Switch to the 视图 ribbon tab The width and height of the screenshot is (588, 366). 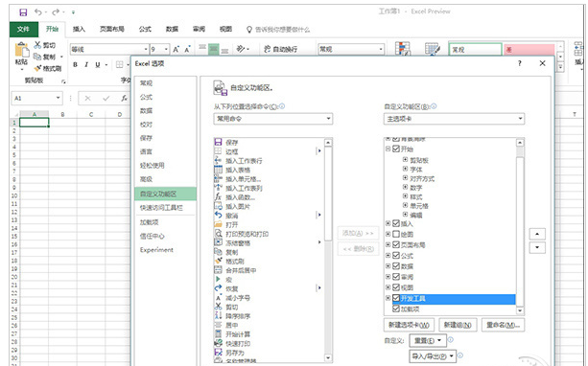click(225, 29)
